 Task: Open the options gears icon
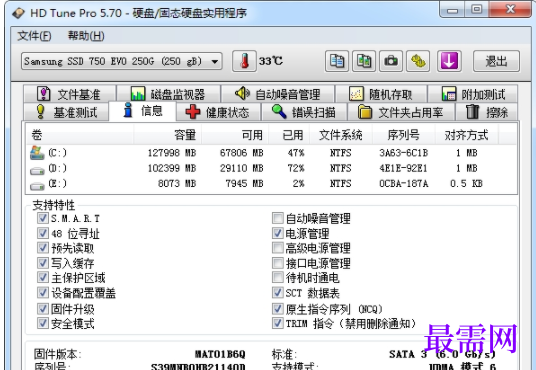pos(418,62)
